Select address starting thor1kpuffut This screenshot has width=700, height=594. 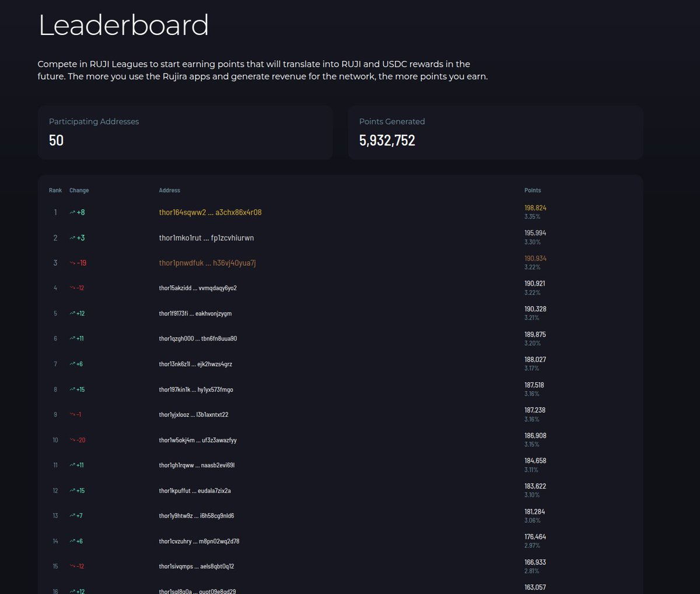(x=195, y=491)
